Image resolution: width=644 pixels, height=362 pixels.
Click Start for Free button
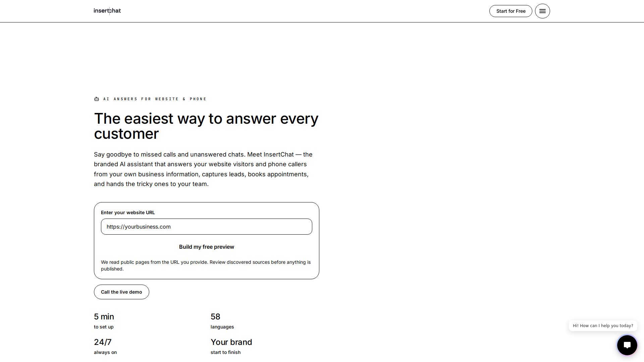click(511, 11)
